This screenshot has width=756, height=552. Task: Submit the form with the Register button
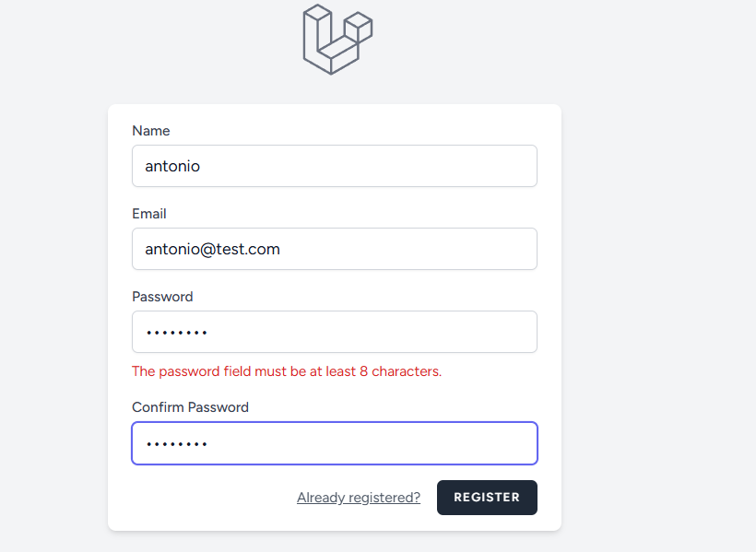[487, 498]
